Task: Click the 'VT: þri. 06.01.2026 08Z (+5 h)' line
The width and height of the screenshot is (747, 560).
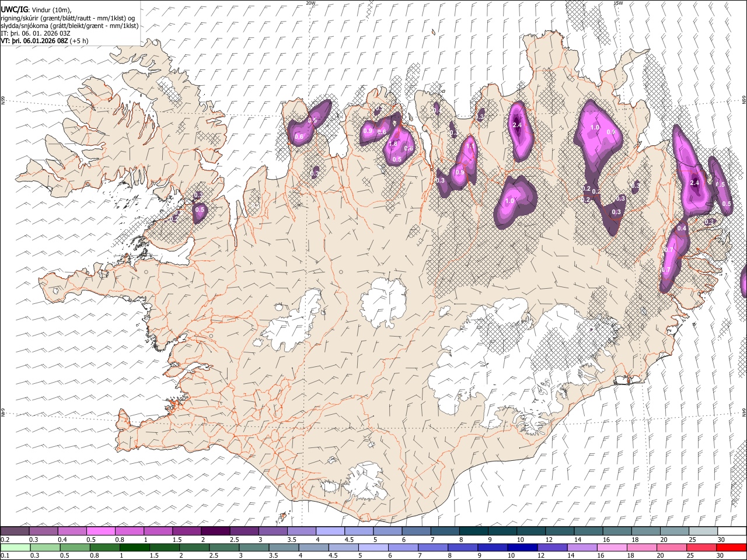Action: tap(45, 41)
